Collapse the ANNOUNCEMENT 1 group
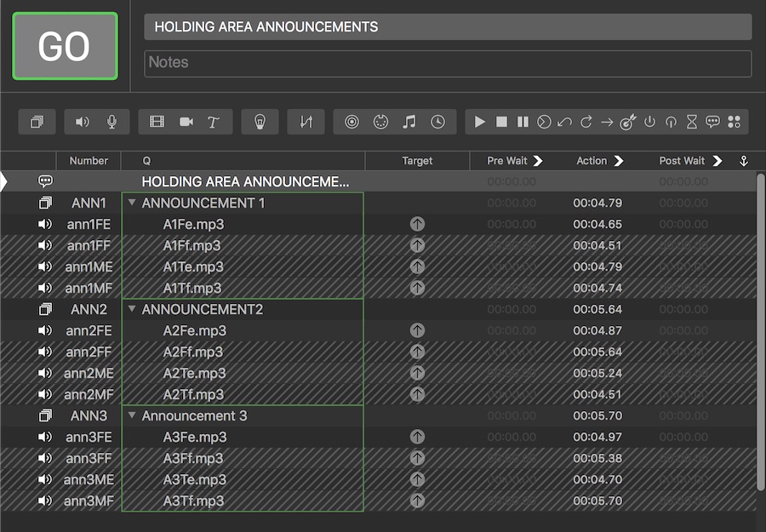 [132, 203]
